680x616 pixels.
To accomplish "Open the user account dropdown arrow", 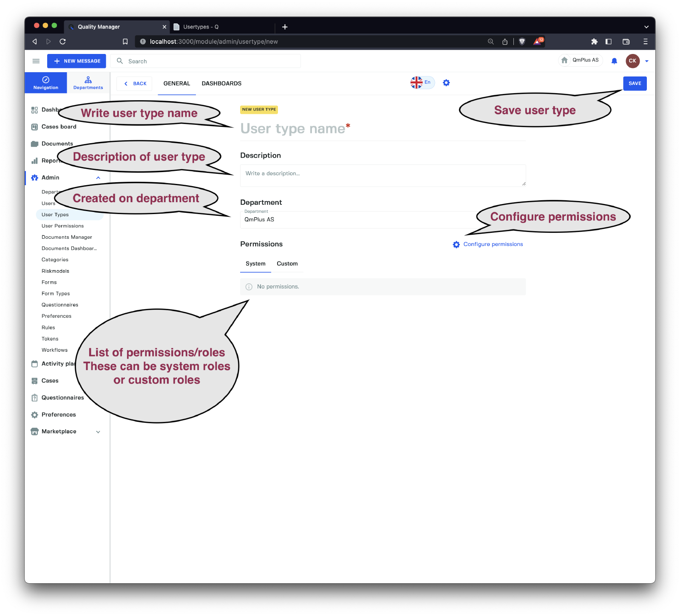I will (x=647, y=61).
